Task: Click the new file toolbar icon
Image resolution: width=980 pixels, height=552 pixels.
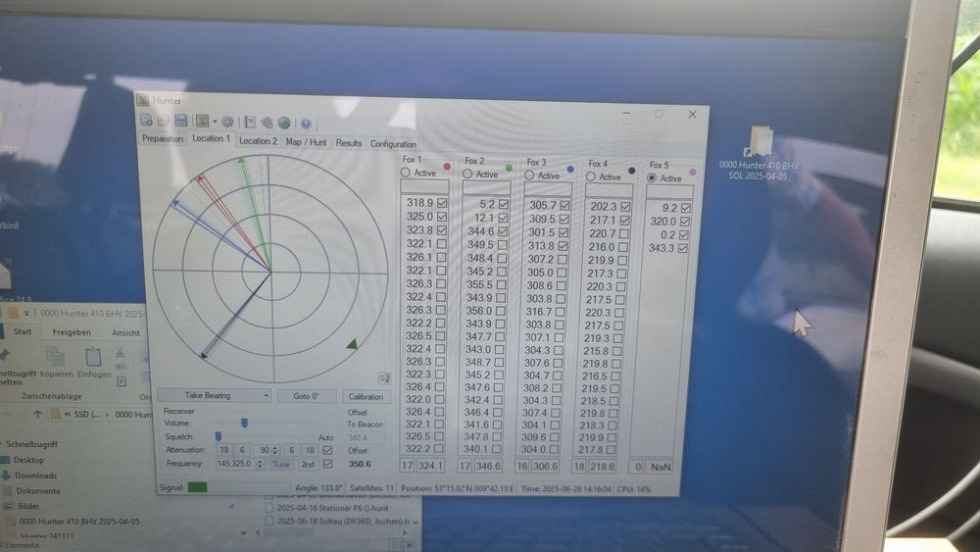Action: tap(145, 121)
